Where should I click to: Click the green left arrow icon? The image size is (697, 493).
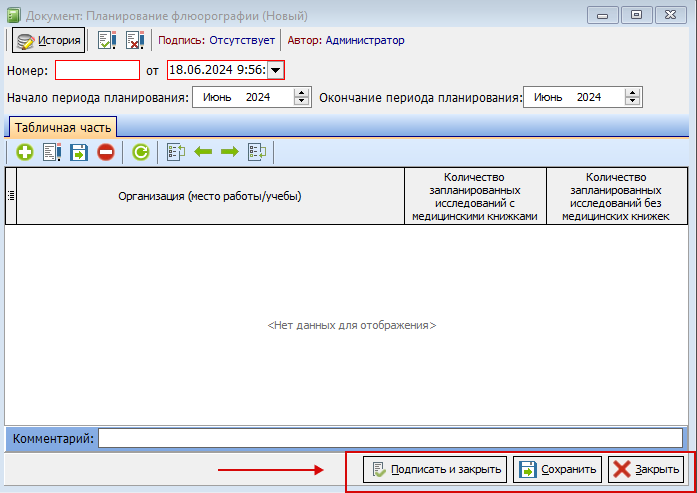203,152
